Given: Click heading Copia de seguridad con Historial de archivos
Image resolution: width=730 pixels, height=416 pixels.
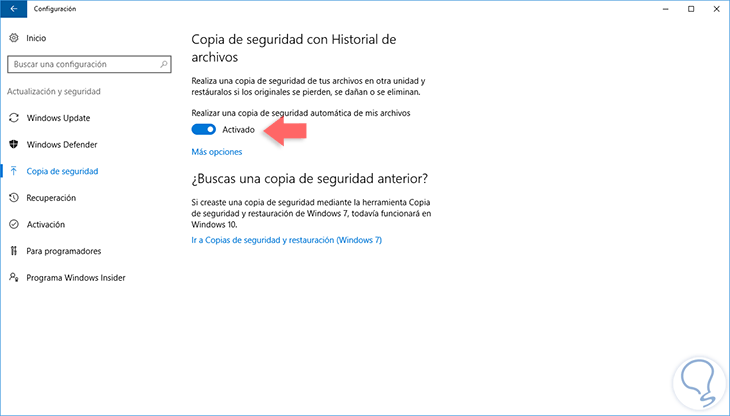Looking at the screenshot, I should (294, 48).
